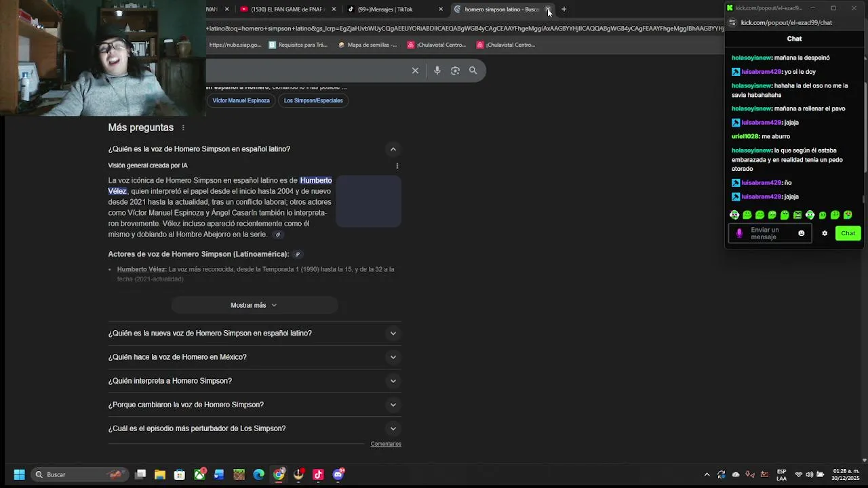Click the Víctor Manuel Espinoza chip

(x=241, y=100)
